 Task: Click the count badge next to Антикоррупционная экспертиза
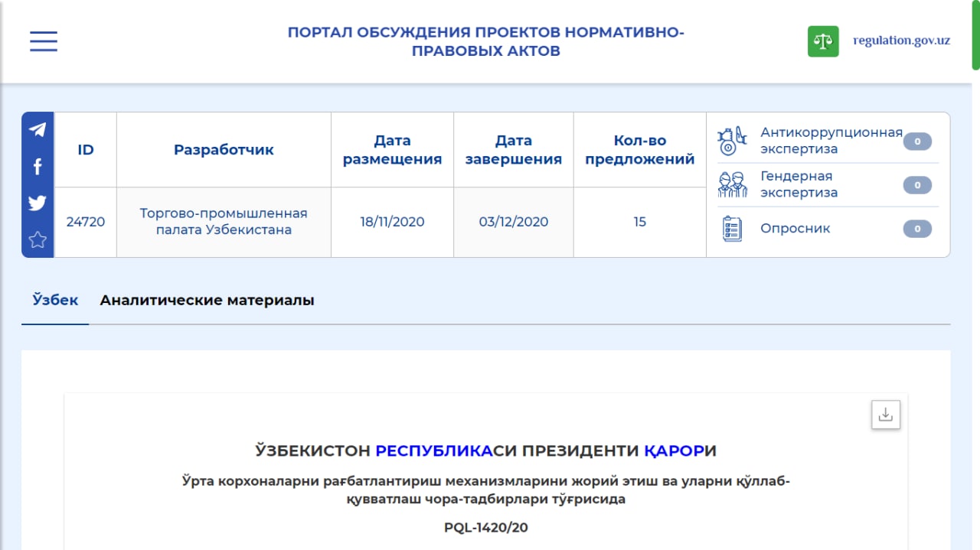click(917, 142)
